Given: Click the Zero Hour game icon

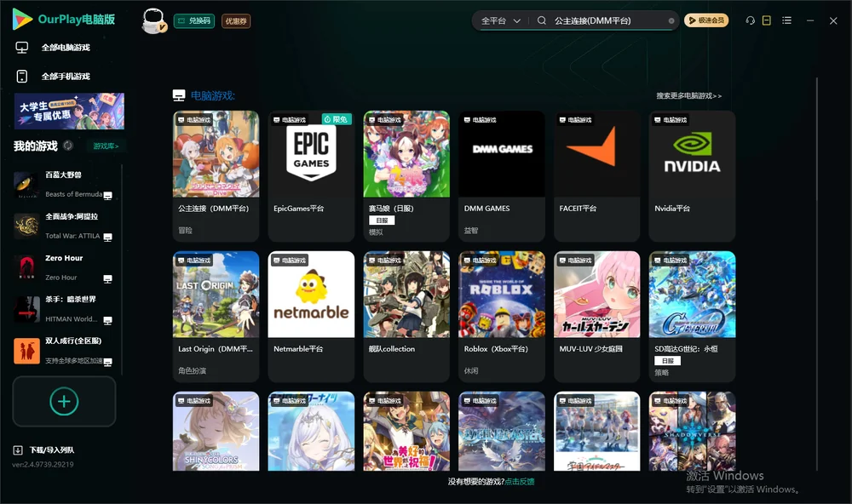Looking at the screenshot, I should tap(26, 267).
